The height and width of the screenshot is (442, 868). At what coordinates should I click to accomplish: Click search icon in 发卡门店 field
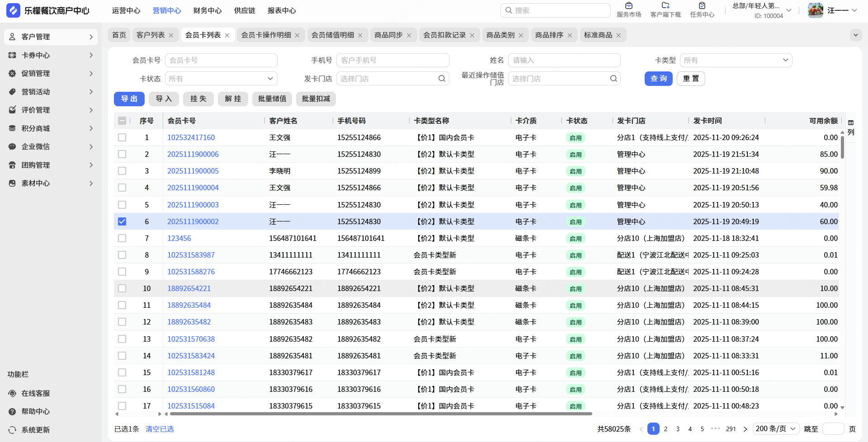(x=442, y=79)
